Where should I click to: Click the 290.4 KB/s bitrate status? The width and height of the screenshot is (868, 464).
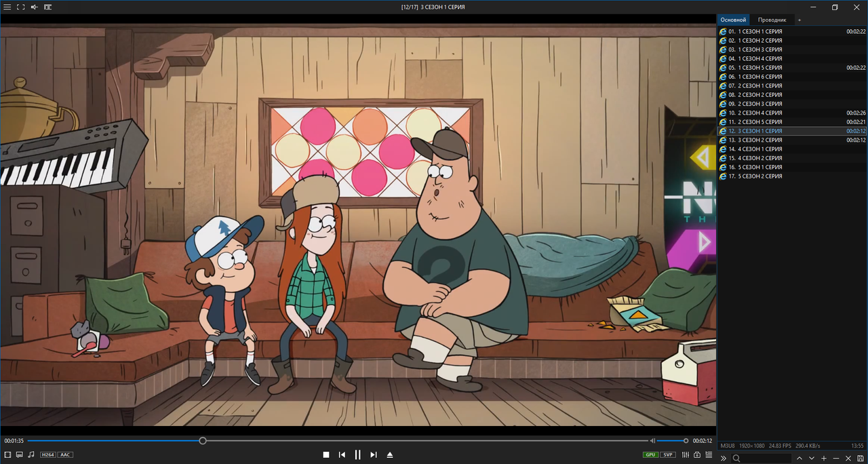coord(808,446)
